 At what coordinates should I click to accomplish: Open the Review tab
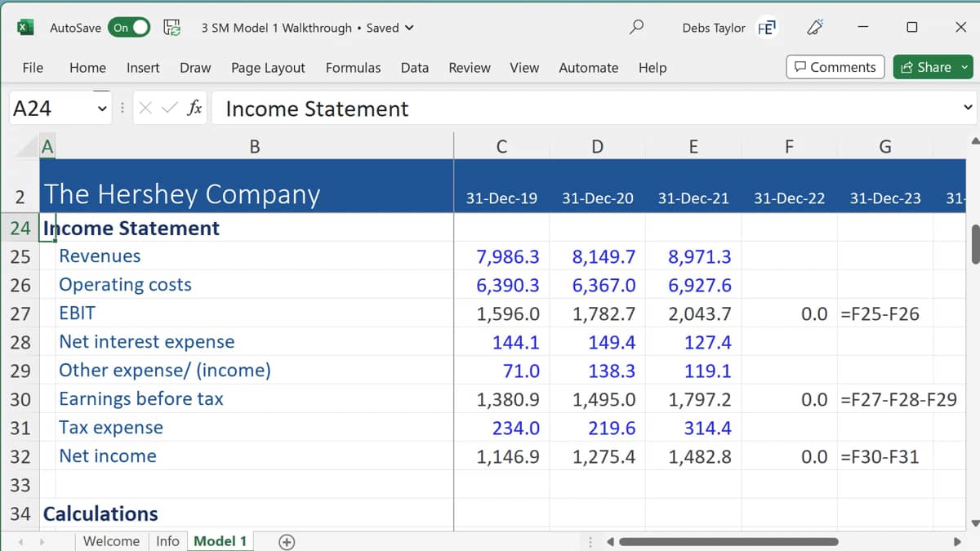click(470, 68)
